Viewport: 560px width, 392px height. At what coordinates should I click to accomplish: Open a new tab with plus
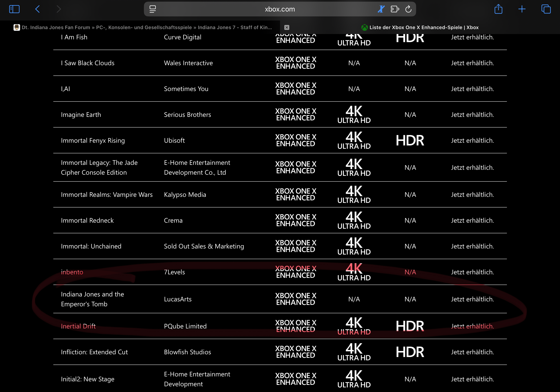(x=522, y=9)
